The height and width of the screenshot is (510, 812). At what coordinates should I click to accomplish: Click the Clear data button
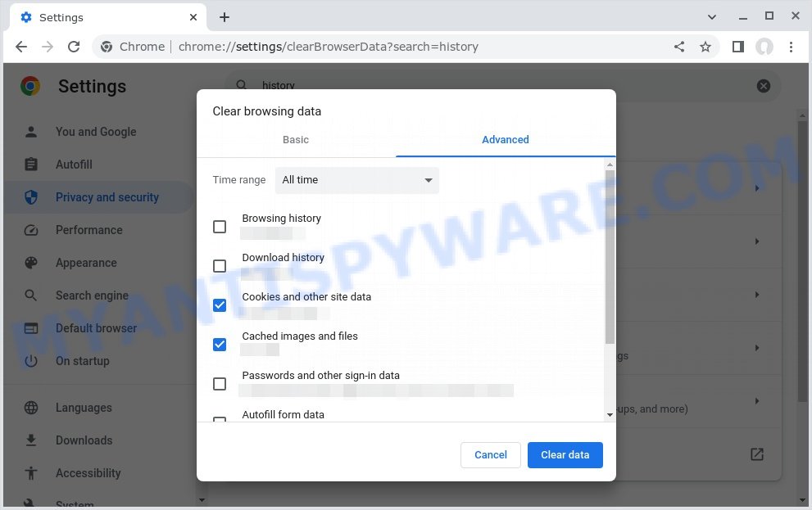pos(565,454)
